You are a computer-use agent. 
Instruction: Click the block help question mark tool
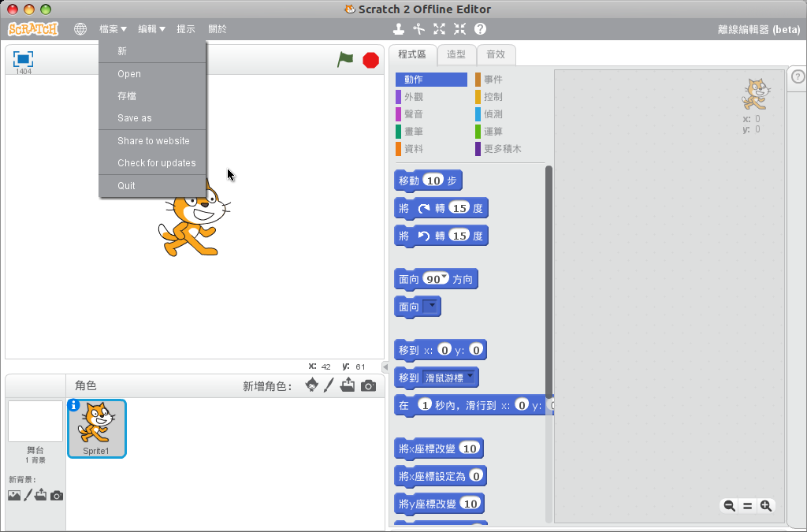[480, 29]
